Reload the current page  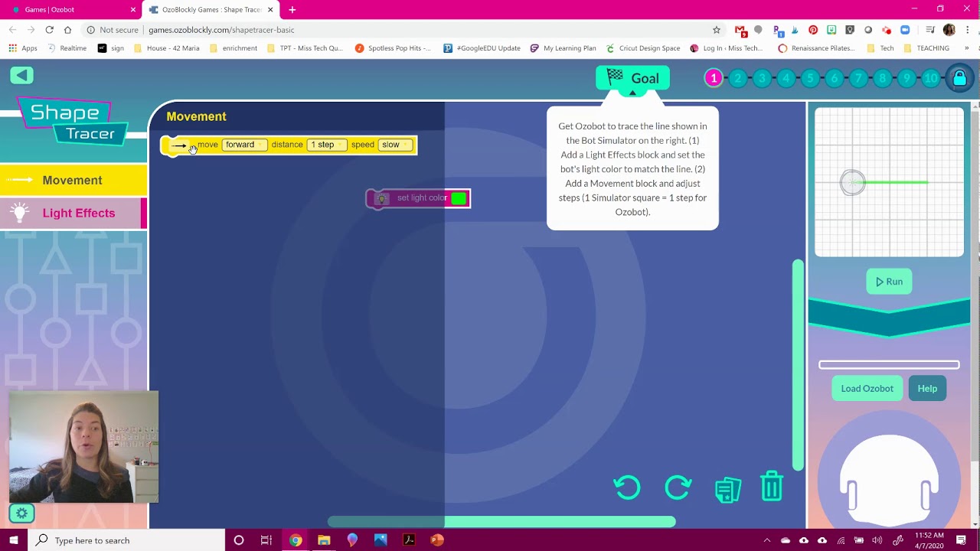tap(49, 30)
